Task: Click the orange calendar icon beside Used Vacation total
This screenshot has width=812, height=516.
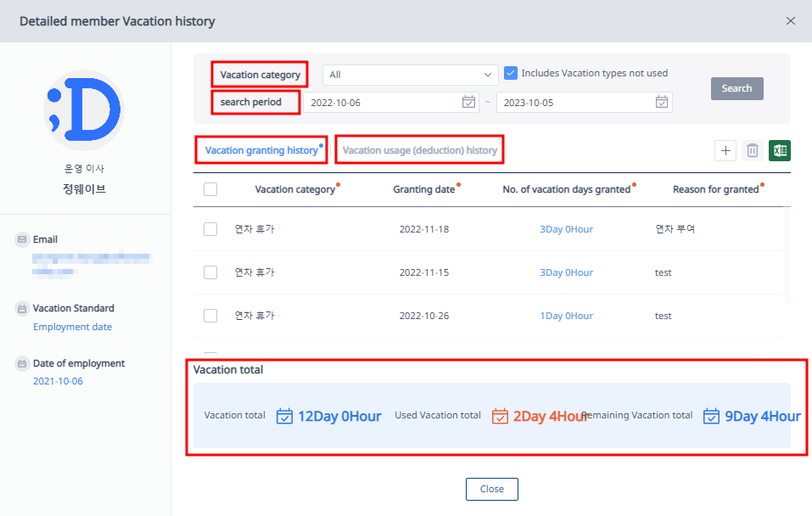Action: pyautogui.click(x=501, y=416)
